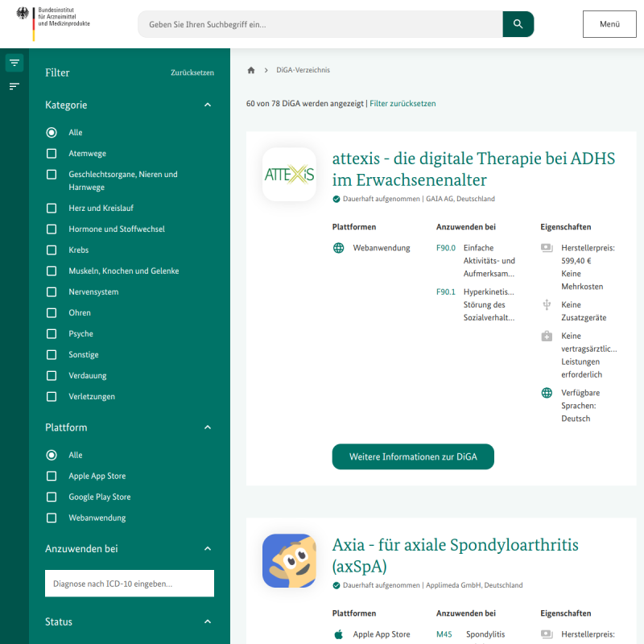Click 'Dauerhaft aufgenommen | GAIA AG, Deutschland' text
This screenshot has width=644, height=644.
click(x=419, y=199)
